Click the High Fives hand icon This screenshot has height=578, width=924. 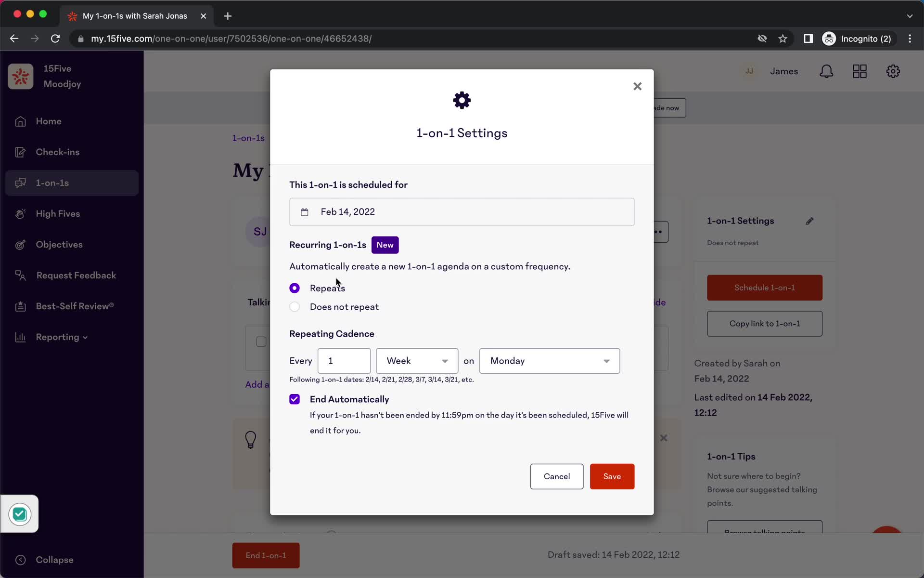point(20,214)
